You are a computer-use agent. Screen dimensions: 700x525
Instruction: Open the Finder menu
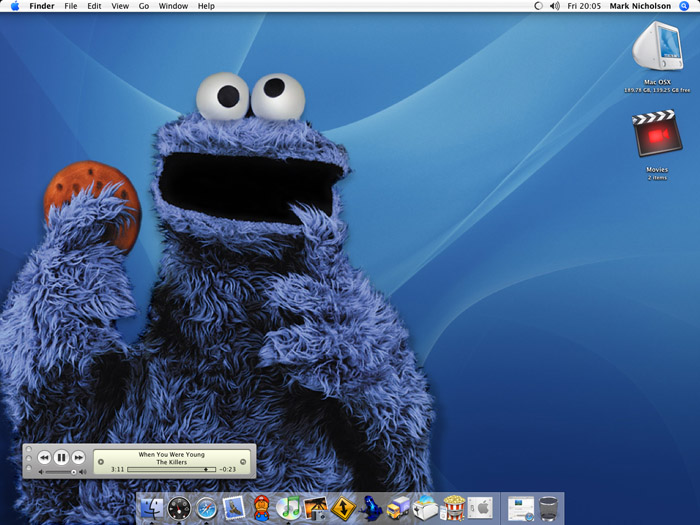42,6
